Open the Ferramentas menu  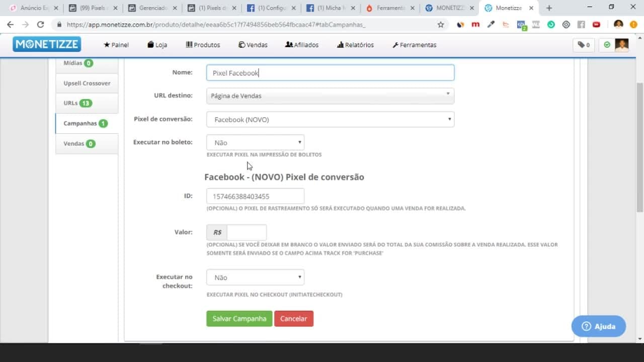click(x=414, y=45)
